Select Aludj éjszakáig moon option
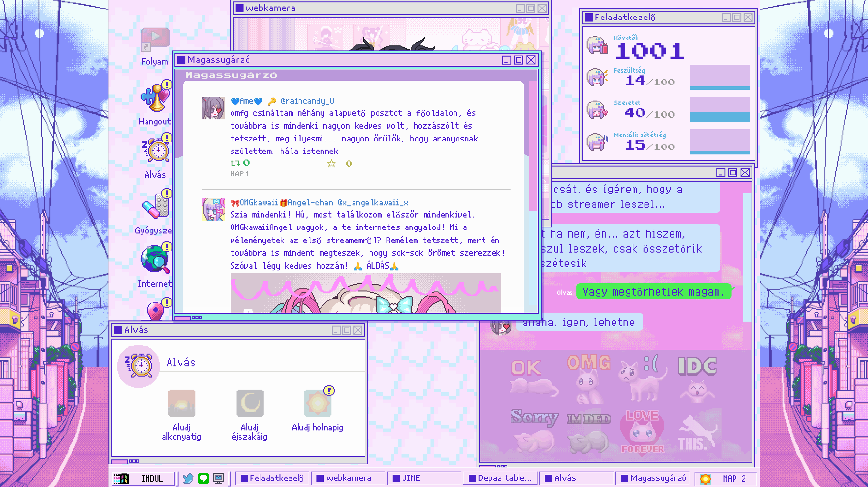 coord(250,403)
